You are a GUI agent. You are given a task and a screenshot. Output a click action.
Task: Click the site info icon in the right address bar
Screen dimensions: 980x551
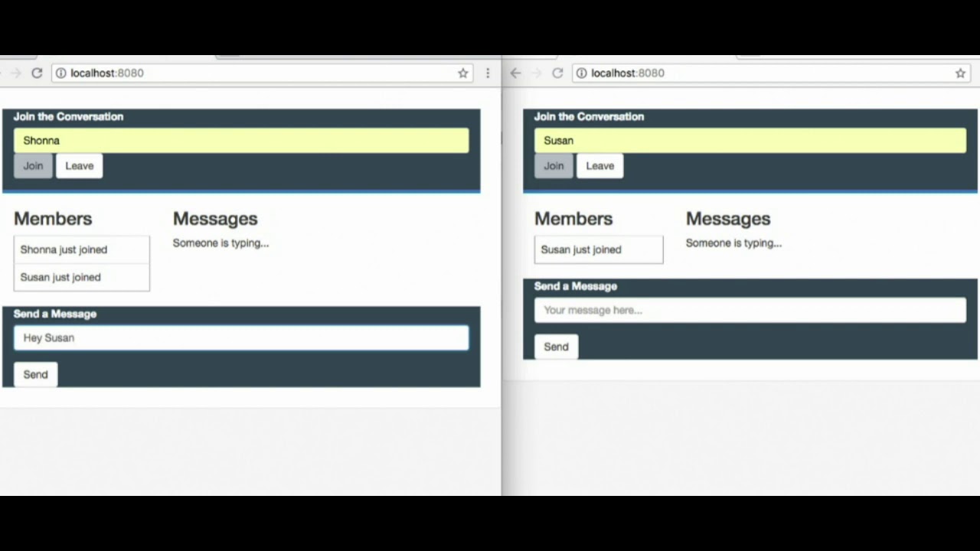pos(582,73)
